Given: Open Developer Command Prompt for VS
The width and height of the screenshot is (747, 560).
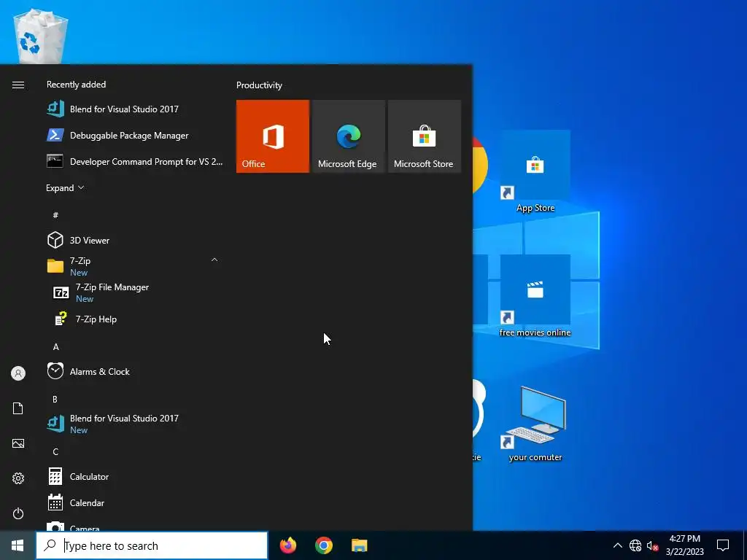Looking at the screenshot, I should 135,161.
